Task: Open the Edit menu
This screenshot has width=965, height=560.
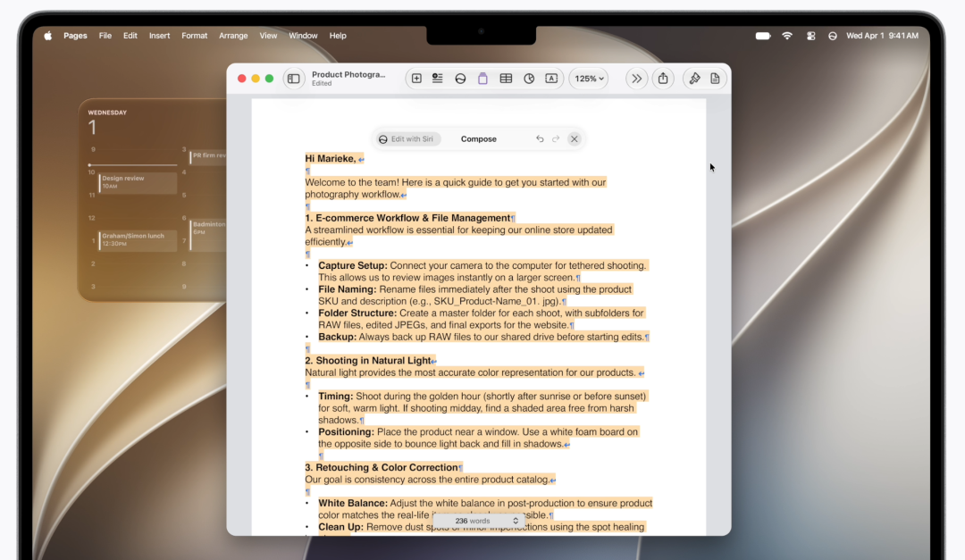Action: coord(130,36)
